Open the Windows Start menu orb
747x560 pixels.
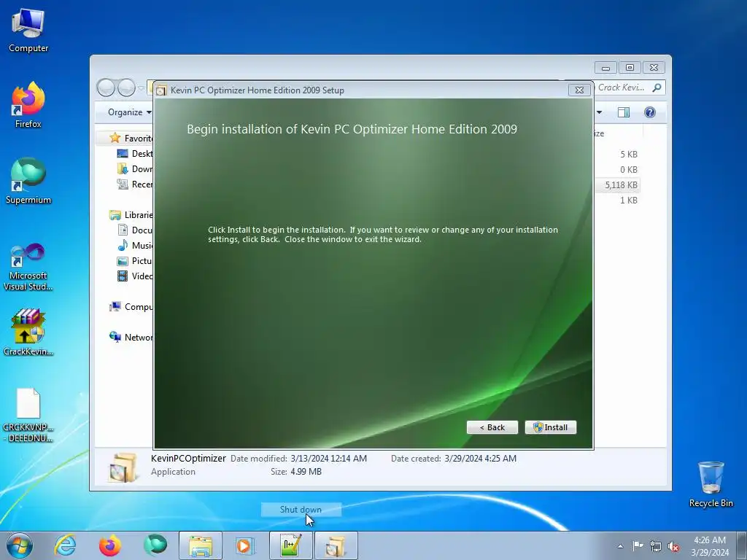[20, 545]
